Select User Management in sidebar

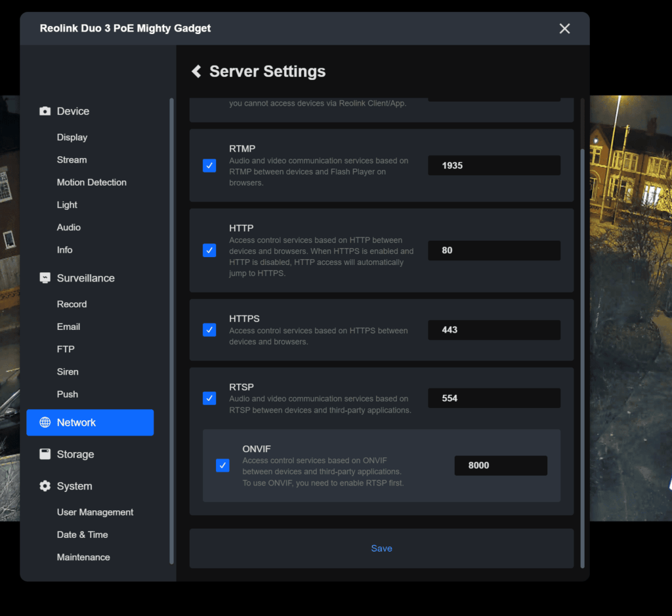coord(94,512)
